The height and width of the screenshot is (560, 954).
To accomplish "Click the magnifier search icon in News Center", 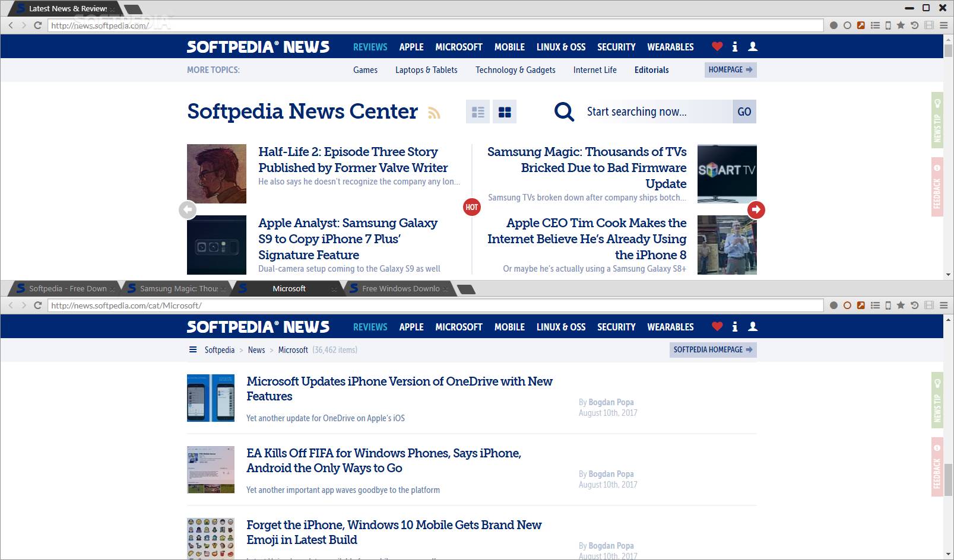I will click(x=564, y=112).
